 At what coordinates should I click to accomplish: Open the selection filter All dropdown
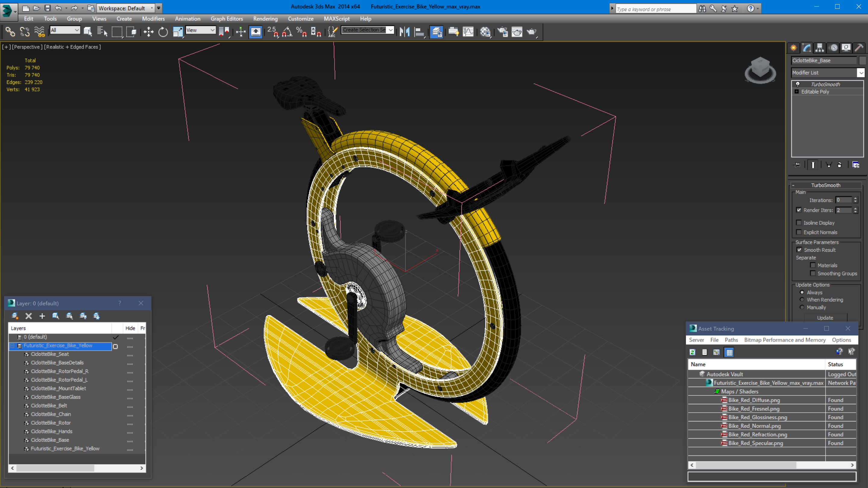65,30
